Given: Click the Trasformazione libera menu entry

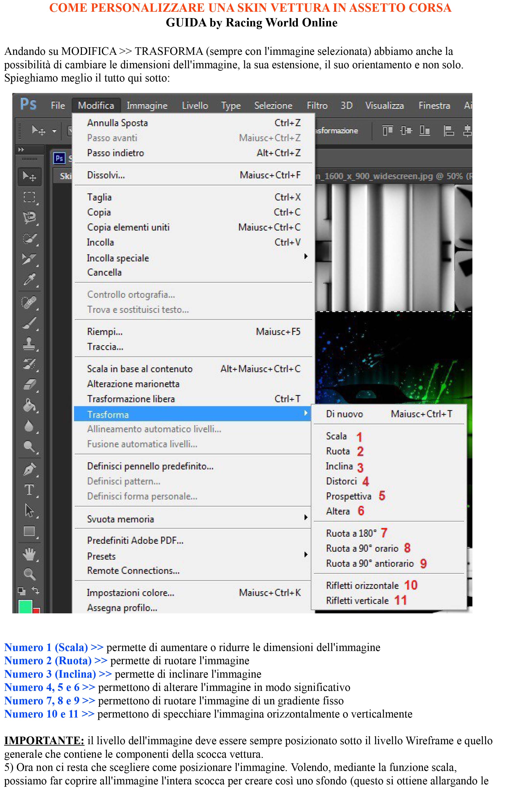Looking at the screenshot, I should tap(131, 399).
